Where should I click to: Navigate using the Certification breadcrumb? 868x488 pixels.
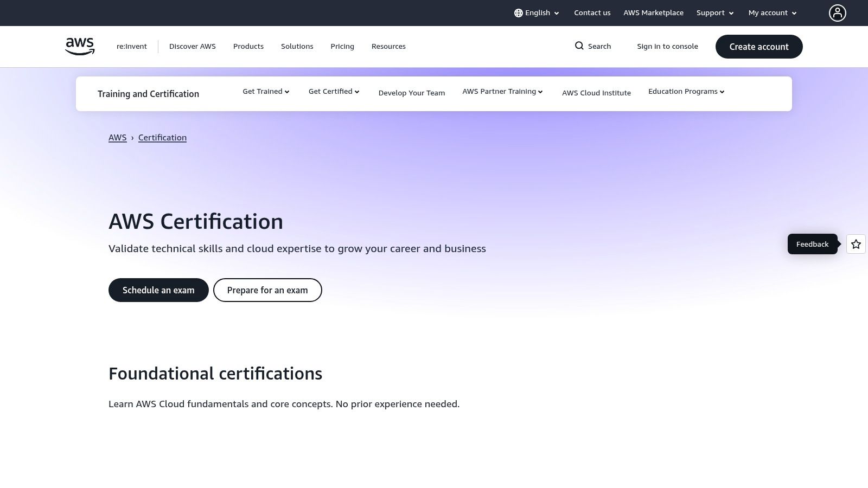162,137
